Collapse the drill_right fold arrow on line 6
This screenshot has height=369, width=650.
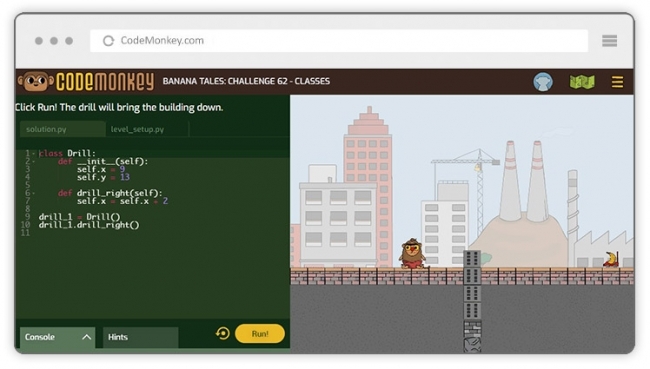click(34, 193)
